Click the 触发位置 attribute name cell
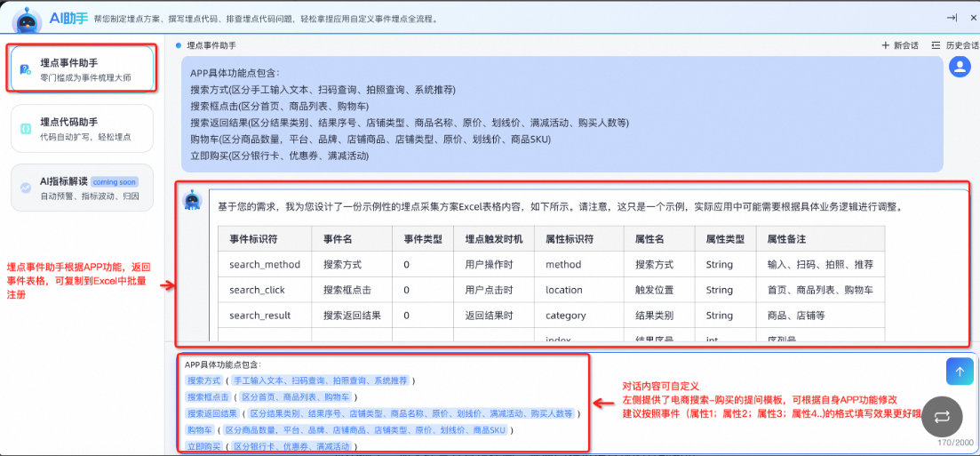Viewport: 980px width, 456px height. click(x=660, y=291)
